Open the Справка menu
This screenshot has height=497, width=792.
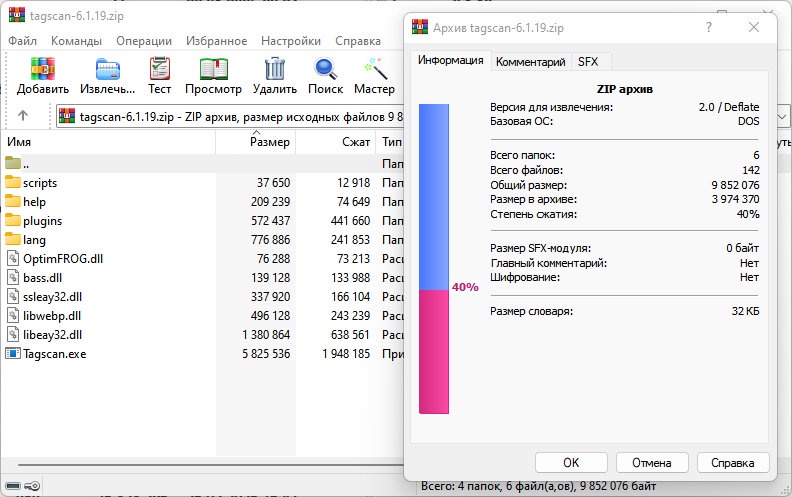pyautogui.click(x=358, y=41)
